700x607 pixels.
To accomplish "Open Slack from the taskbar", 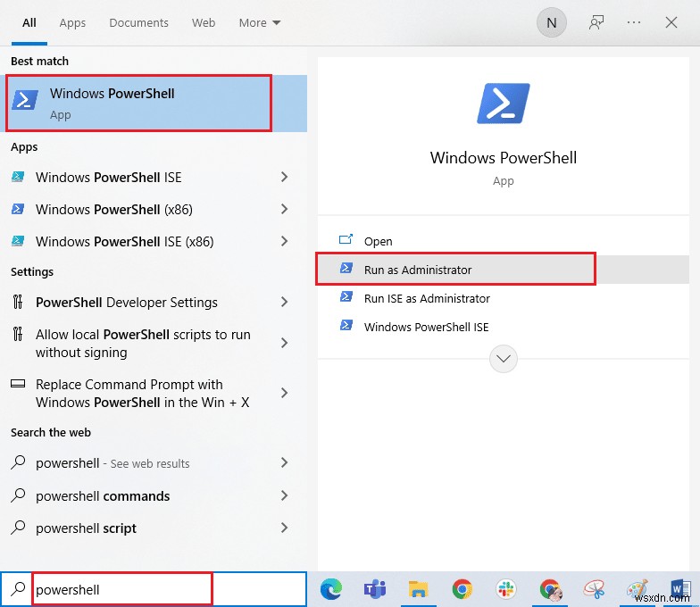I will point(505,589).
